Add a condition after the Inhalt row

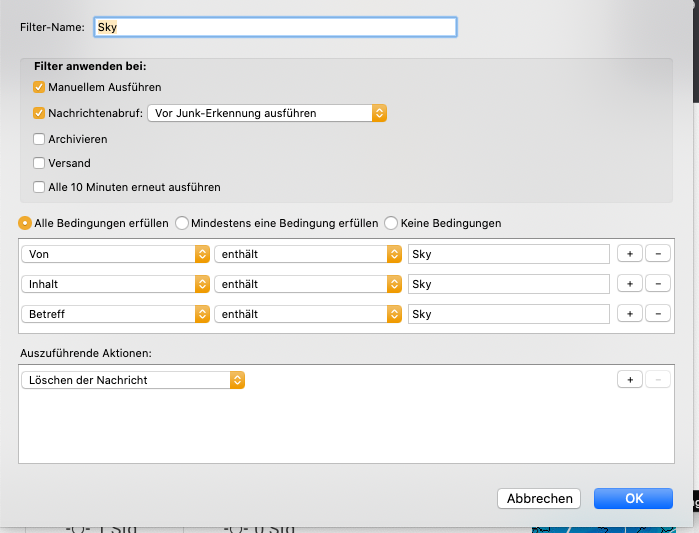pyautogui.click(x=630, y=284)
